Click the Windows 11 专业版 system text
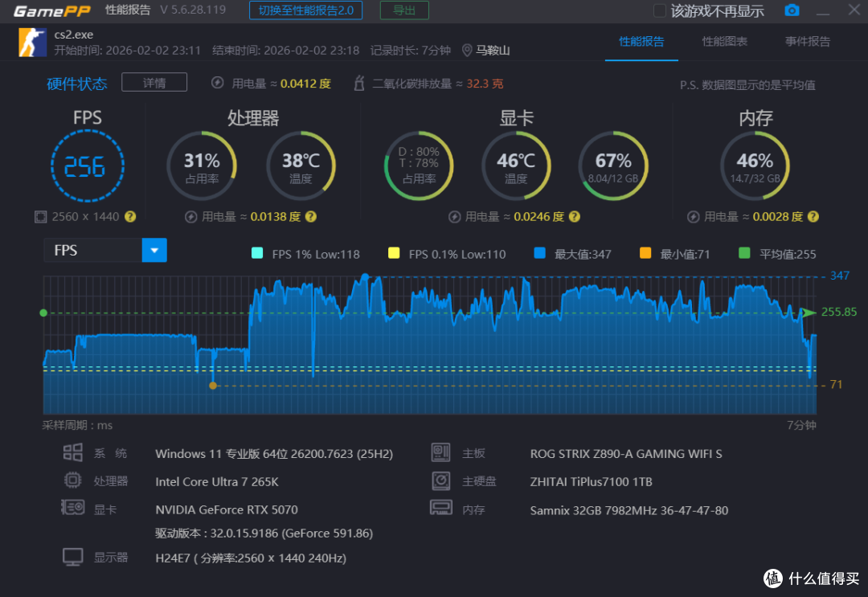The height and width of the screenshot is (597, 868). [x=274, y=454]
